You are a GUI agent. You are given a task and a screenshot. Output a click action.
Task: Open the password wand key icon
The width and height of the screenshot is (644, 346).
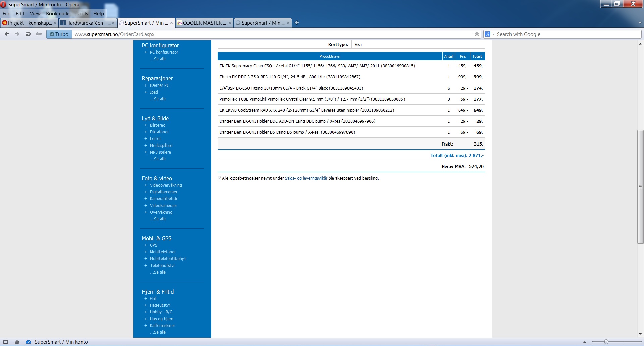(x=39, y=34)
